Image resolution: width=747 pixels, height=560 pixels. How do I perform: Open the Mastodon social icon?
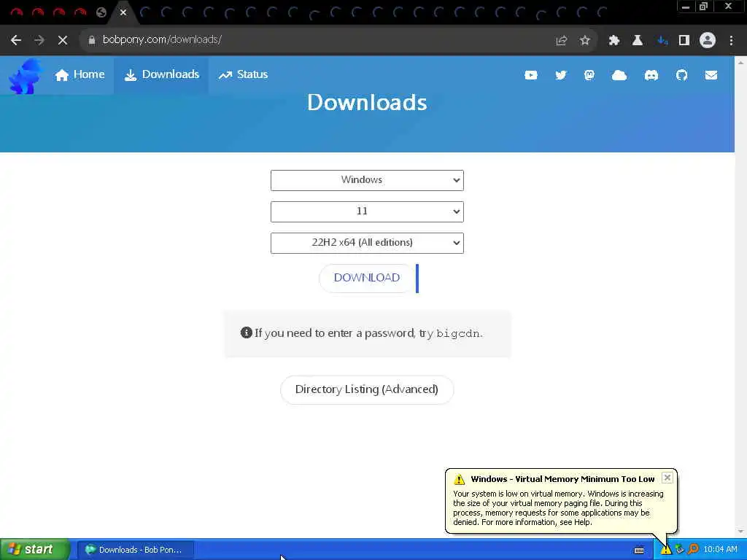(x=589, y=75)
